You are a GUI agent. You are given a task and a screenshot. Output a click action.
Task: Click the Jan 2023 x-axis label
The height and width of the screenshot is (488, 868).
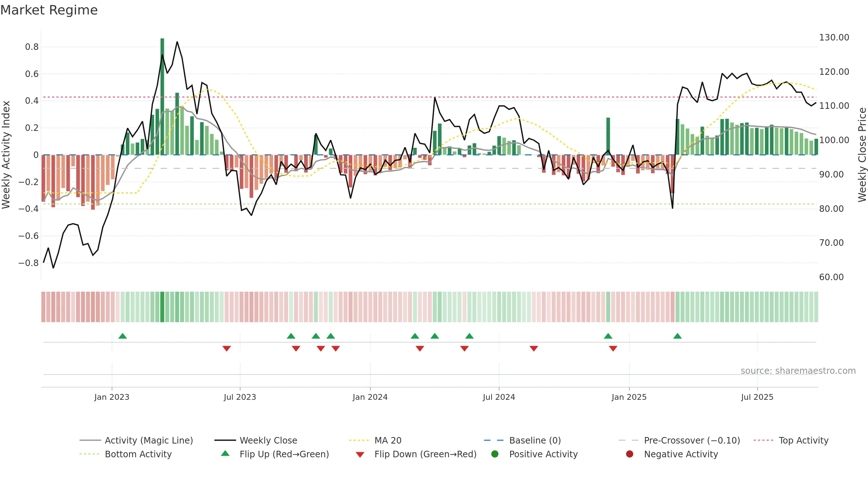(112, 397)
